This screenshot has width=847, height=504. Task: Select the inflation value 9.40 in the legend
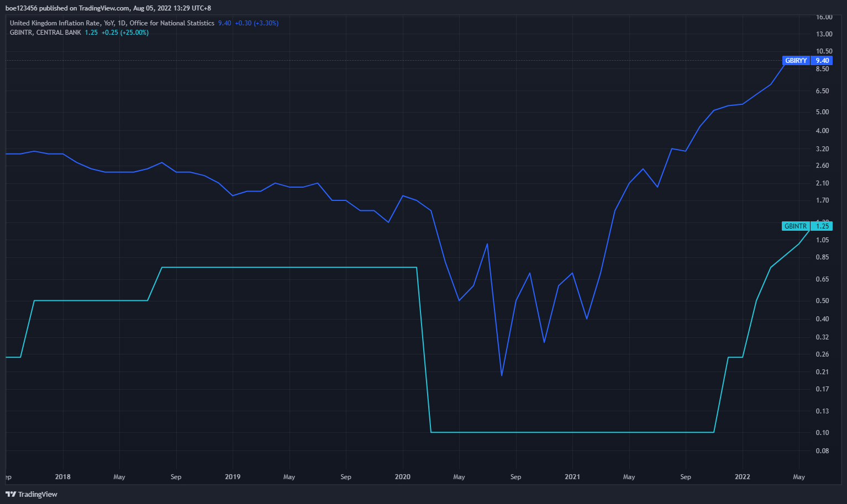pos(224,23)
